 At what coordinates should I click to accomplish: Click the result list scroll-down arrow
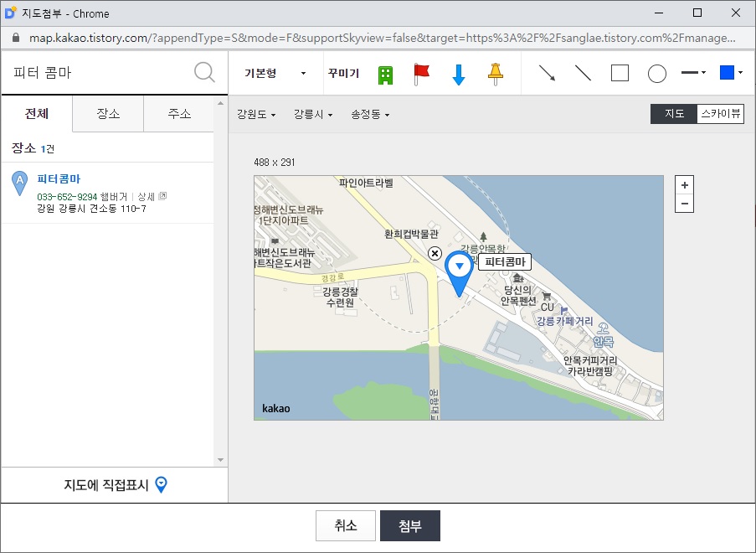pos(220,460)
